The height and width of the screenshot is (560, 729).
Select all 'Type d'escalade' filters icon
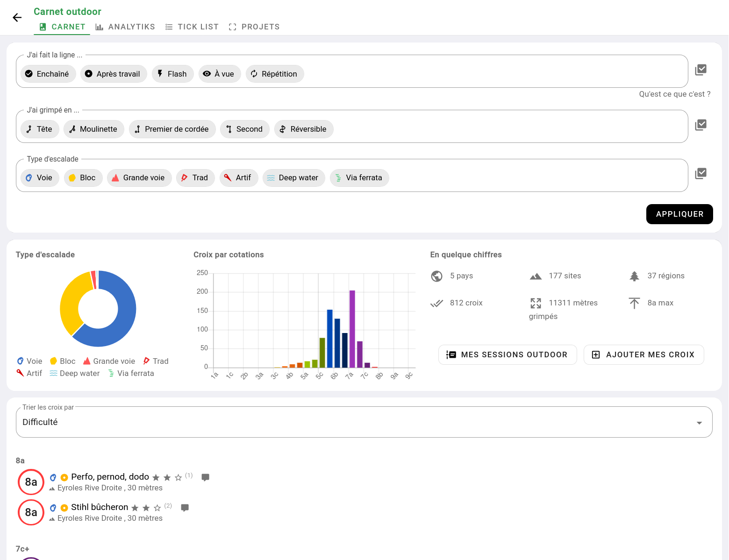[x=700, y=174]
